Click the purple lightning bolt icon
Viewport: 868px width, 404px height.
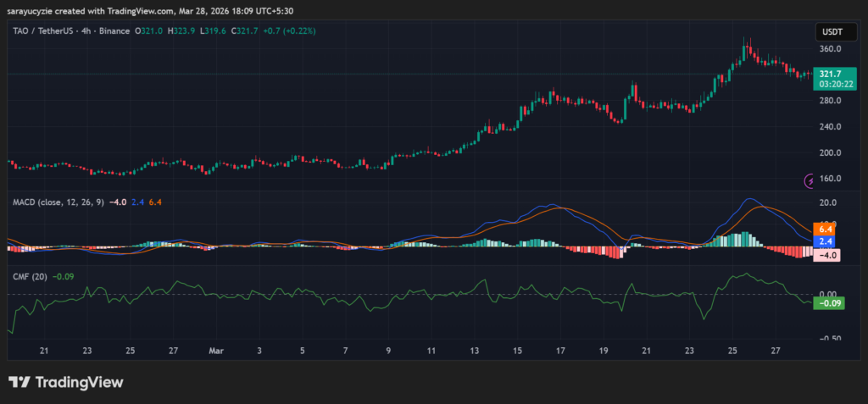(811, 180)
